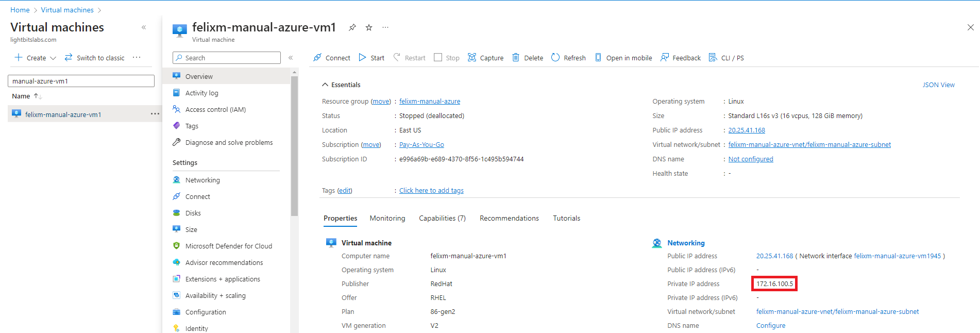Open JSON View
The image size is (980, 333).
point(938,85)
